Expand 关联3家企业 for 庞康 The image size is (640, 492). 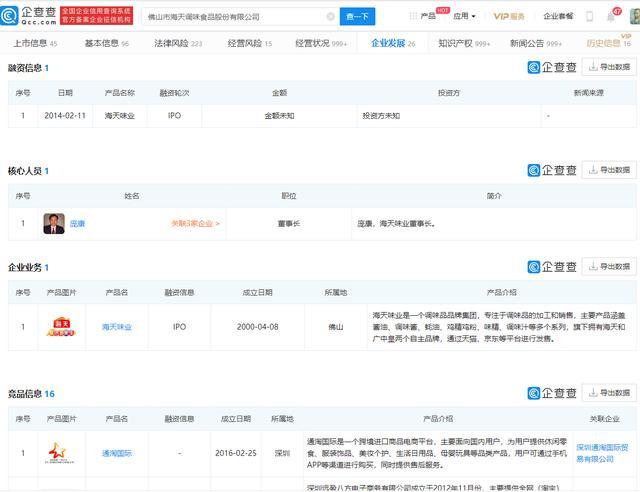(x=195, y=224)
